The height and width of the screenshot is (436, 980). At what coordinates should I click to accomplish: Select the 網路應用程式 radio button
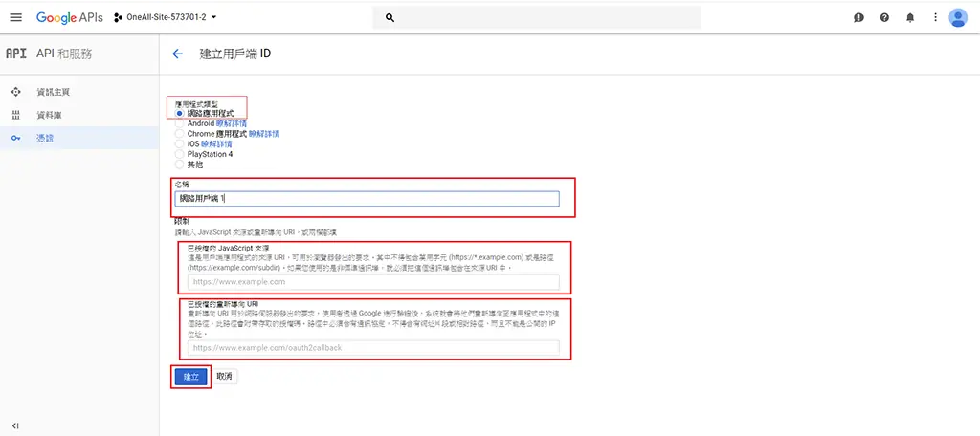(x=180, y=114)
